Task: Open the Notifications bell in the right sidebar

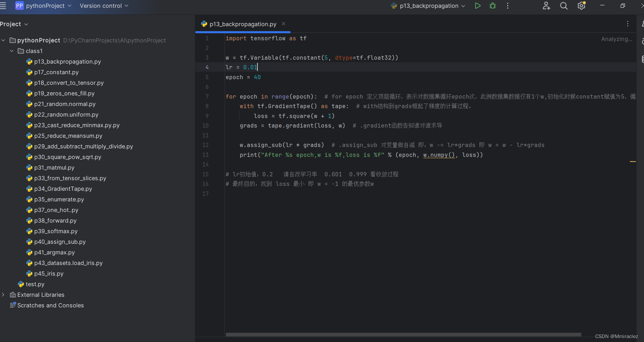Action: pyautogui.click(x=642, y=24)
